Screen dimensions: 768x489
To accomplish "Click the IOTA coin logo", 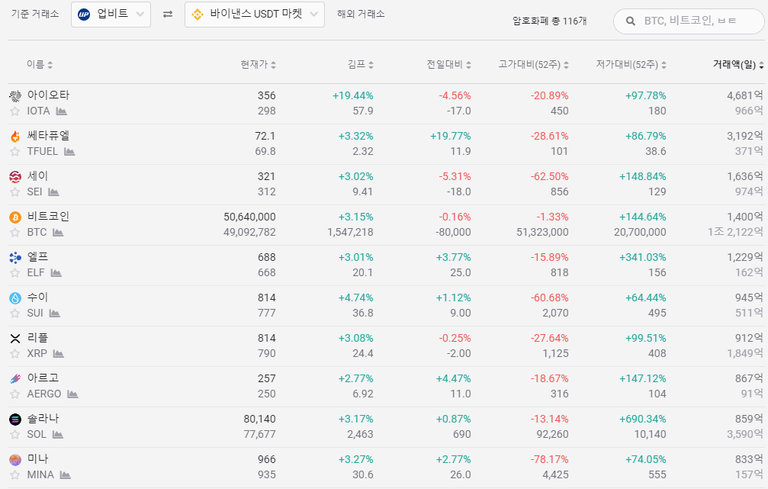I will click(x=15, y=96).
